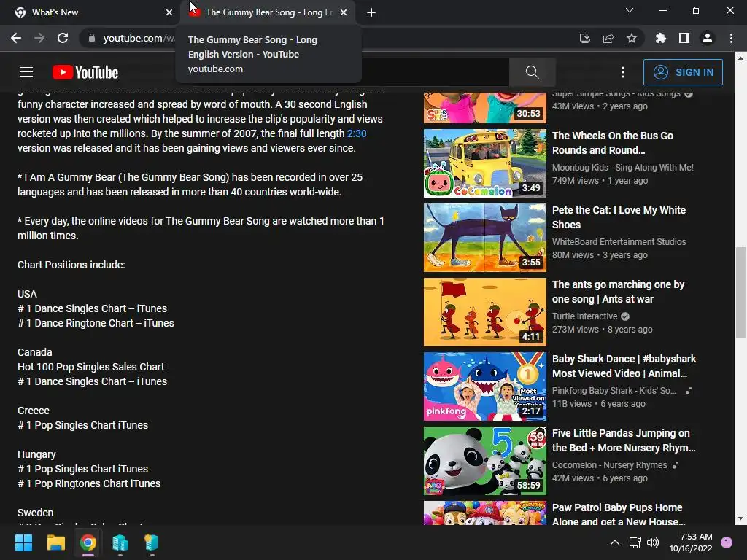Reload the page with refresh icon
The image size is (747, 560).
click(63, 38)
